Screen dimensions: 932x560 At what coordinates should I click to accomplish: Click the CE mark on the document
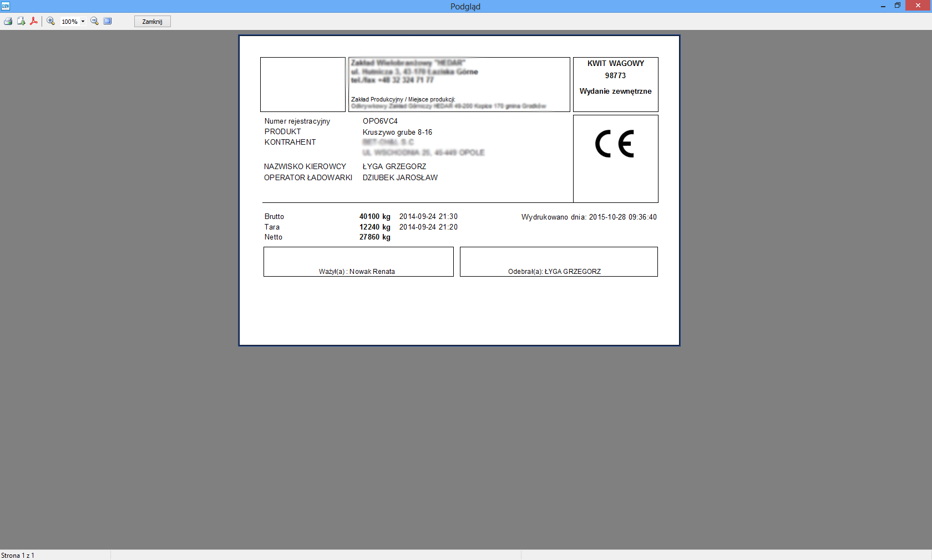(615, 144)
